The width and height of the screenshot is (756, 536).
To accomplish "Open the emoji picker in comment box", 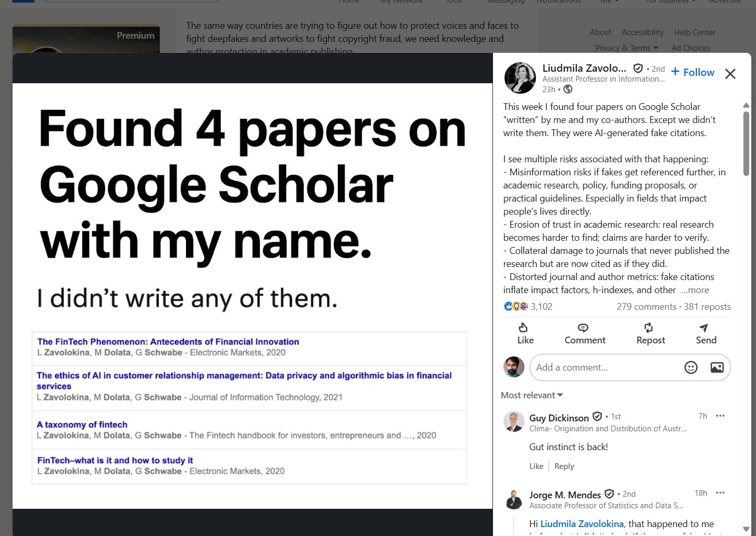I will pyautogui.click(x=691, y=367).
